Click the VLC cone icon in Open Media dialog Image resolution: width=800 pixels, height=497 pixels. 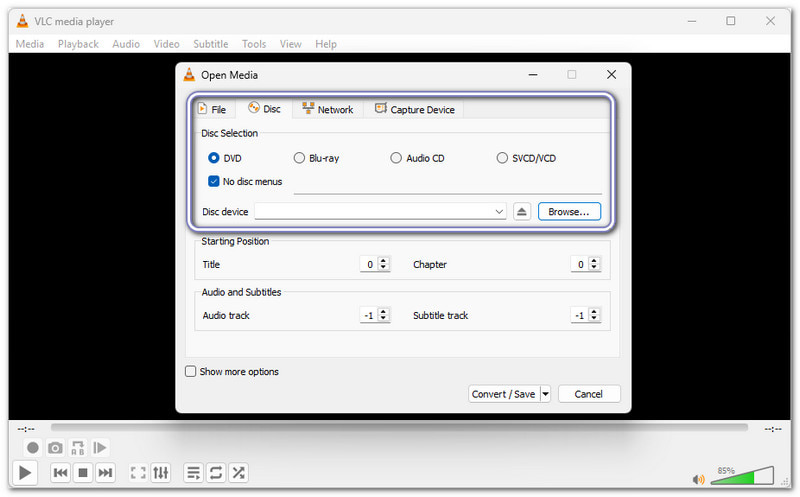click(x=189, y=74)
